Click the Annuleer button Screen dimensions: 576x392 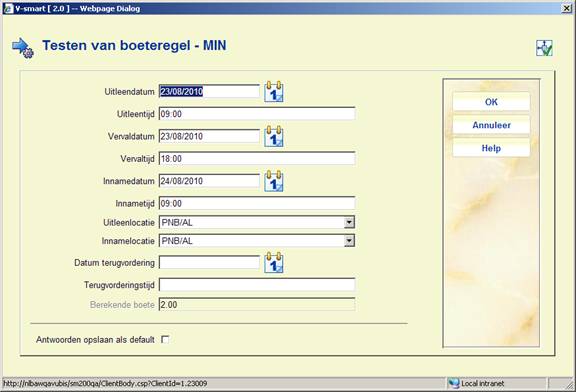491,125
